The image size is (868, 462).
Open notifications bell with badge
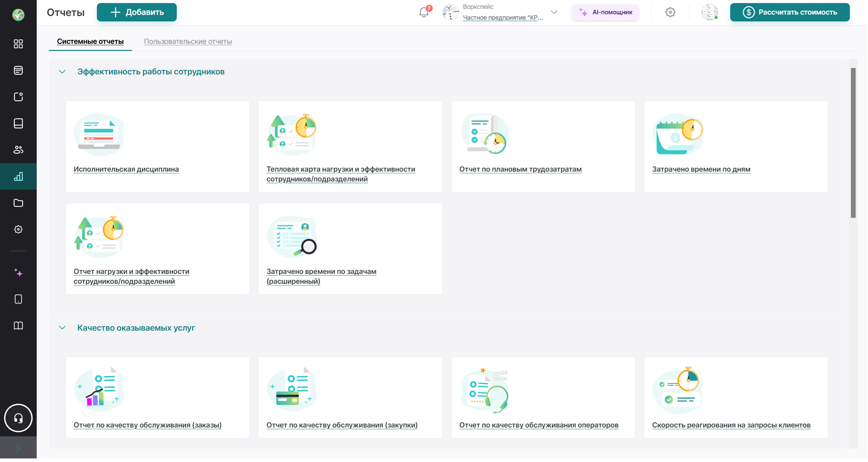(x=424, y=12)
